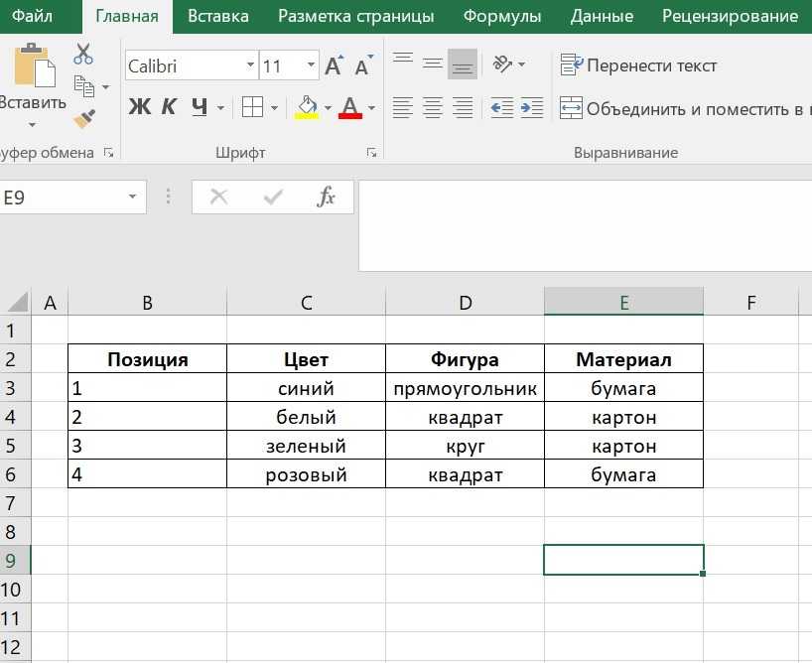Select the Позиция header cell
The width and height of the screenshot is (812, 663).
(x=148, y=359)
